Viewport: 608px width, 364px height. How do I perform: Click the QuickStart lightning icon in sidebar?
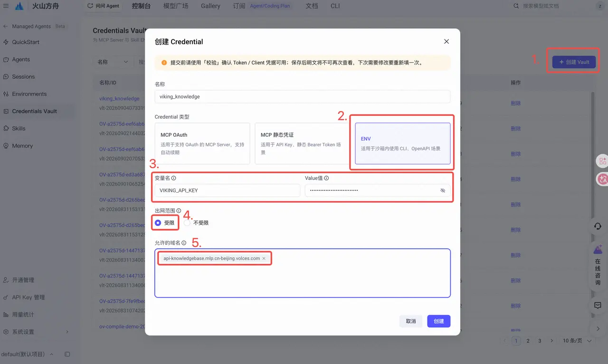6,42
